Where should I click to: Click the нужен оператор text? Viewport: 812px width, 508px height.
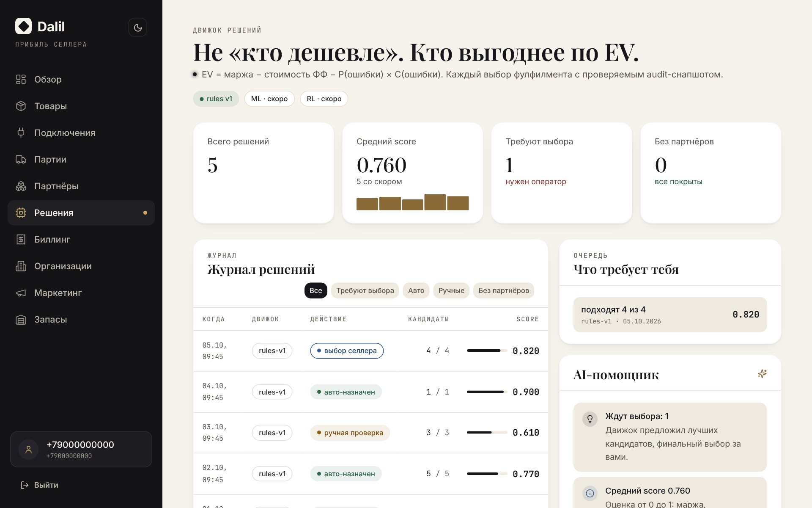[536, 182]
